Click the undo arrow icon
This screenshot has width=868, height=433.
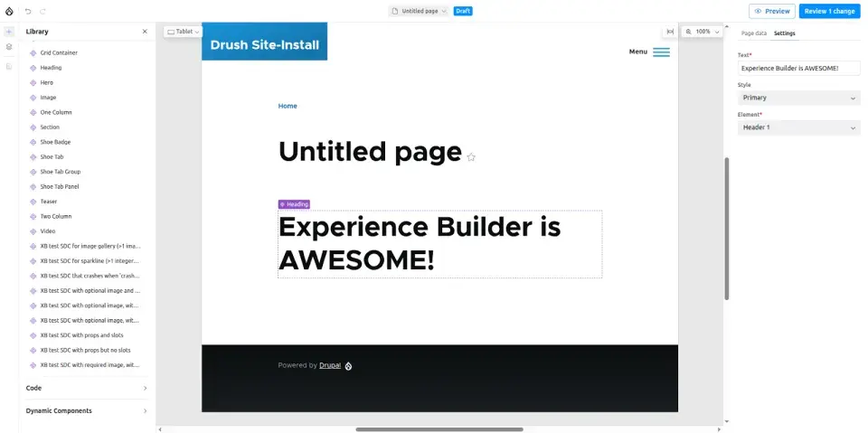tap(28, 11)
